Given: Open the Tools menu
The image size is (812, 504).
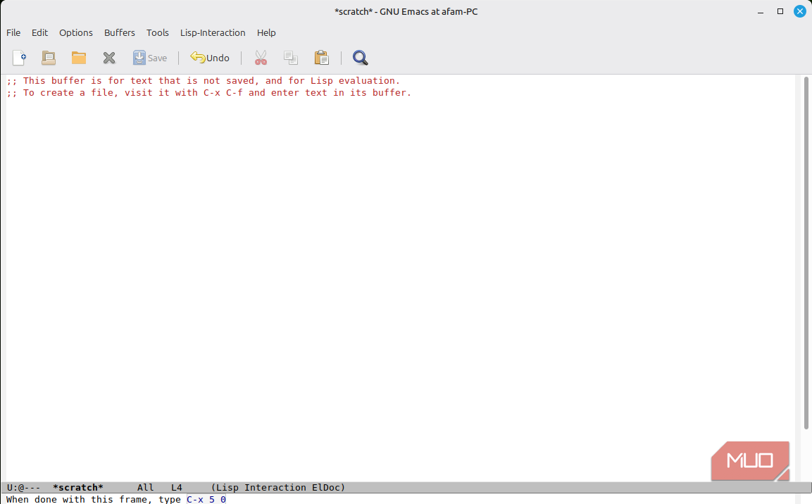Looking at the screenshot, I should click(158, 32).
